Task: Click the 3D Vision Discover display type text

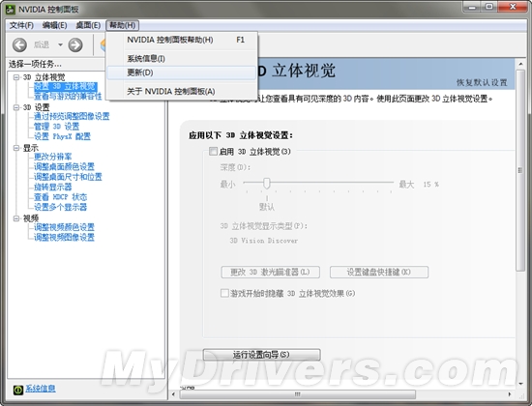Action: pyautogui.click(x=264, y=241)
